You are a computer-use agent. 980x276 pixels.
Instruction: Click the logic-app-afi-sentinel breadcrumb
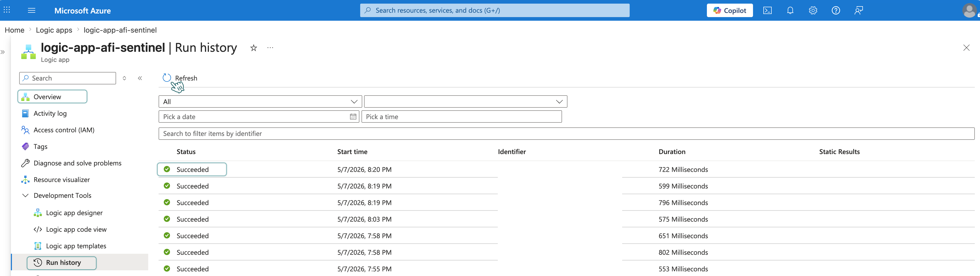(120, 30)
